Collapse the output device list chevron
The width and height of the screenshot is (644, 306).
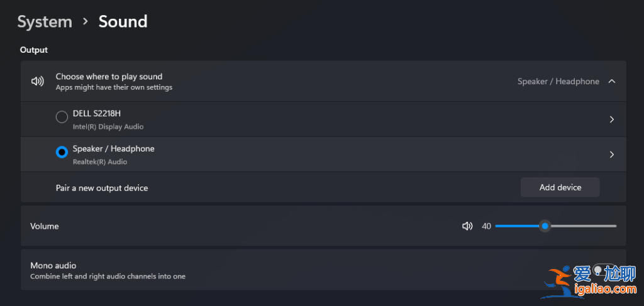[x=612, y=81]
